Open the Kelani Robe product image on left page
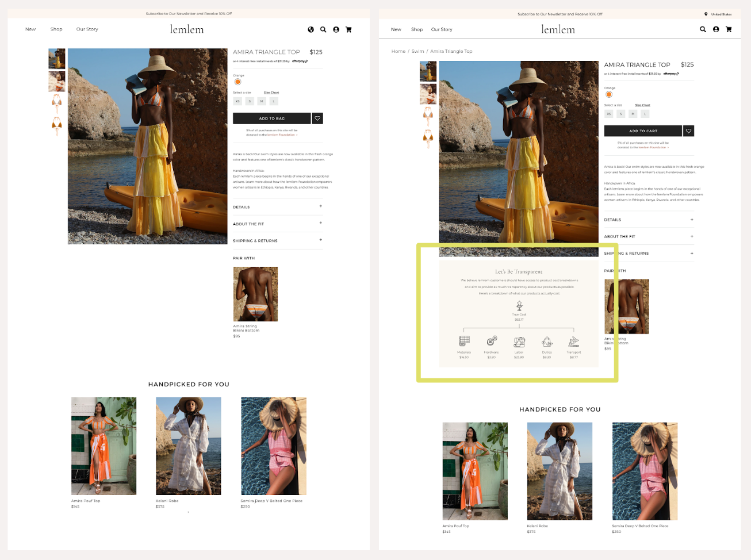This screenshot has height=560, width=751. click(x=189, y=446)
